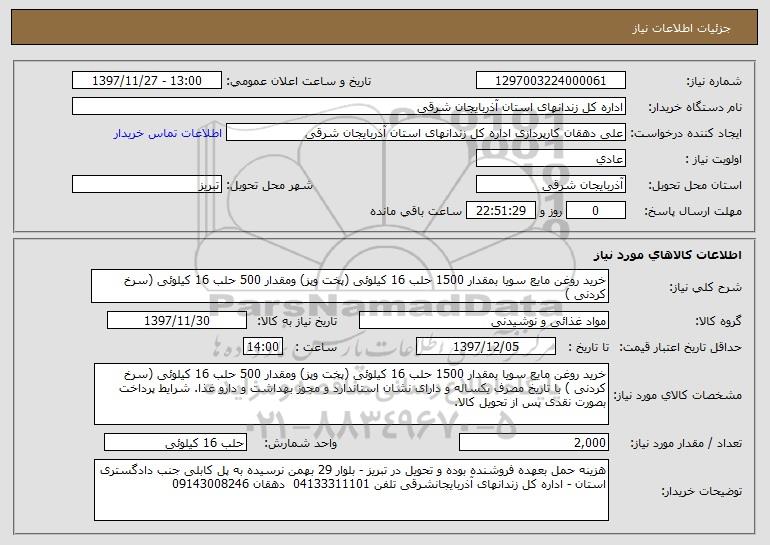Click the buyer notes text box
The width and height of the screenshot is (770, 545).
[351, 490]
